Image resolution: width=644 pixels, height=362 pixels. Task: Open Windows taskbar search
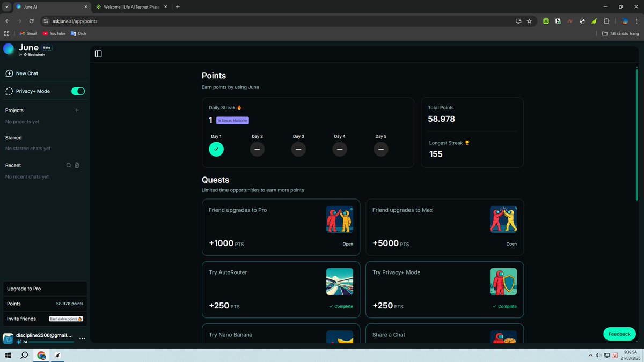(24, 355)
